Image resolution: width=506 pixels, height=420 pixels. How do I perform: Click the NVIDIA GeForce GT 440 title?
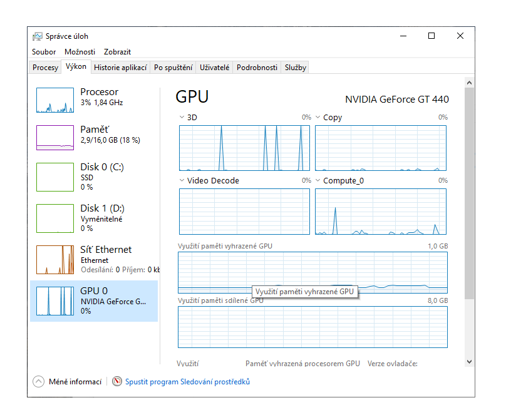click(x=397, y=100)
